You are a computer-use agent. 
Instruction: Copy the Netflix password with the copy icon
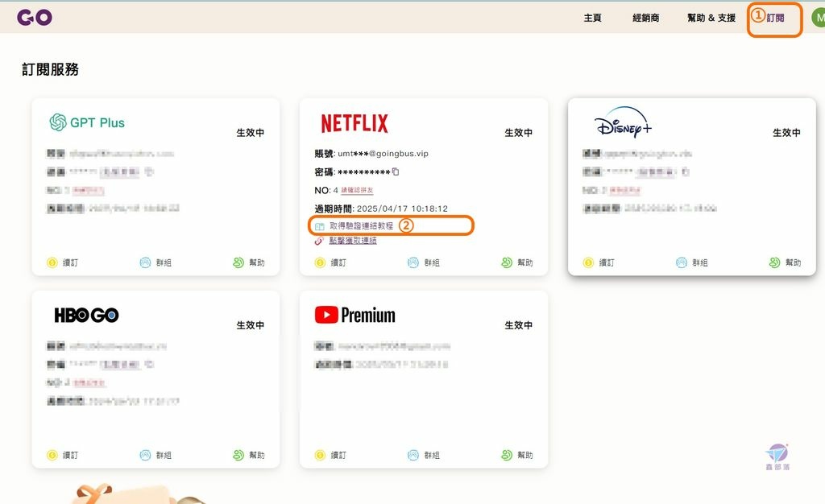pyautogui.click(x=396, y=171)
